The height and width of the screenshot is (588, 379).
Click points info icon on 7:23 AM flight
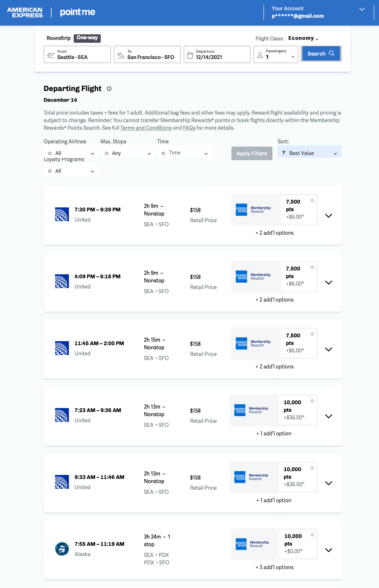[x=312, y=401]
